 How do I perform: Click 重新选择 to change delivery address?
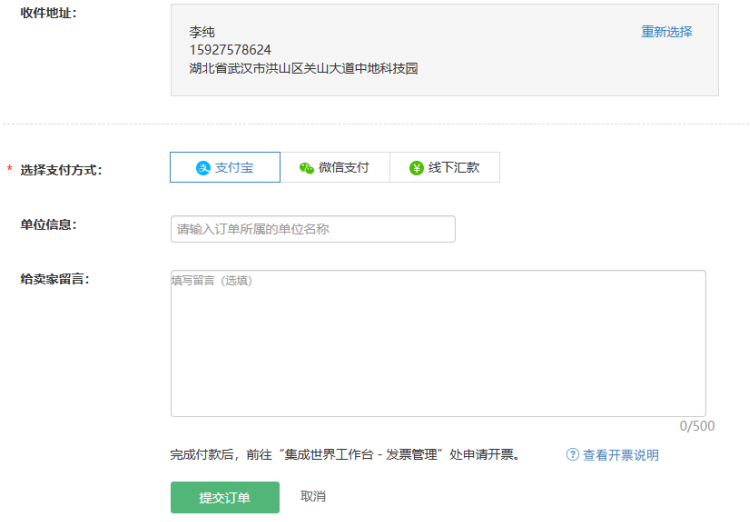(666, 32)
